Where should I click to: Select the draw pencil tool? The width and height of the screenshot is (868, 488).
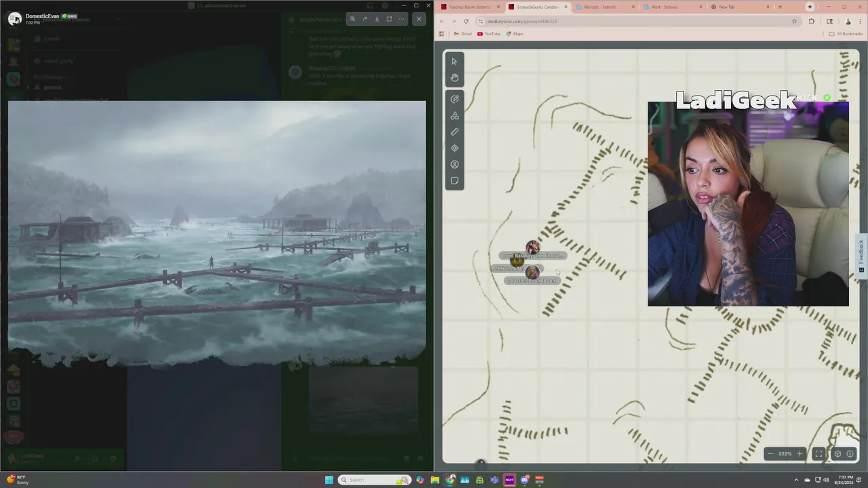(x=454, y=99)
